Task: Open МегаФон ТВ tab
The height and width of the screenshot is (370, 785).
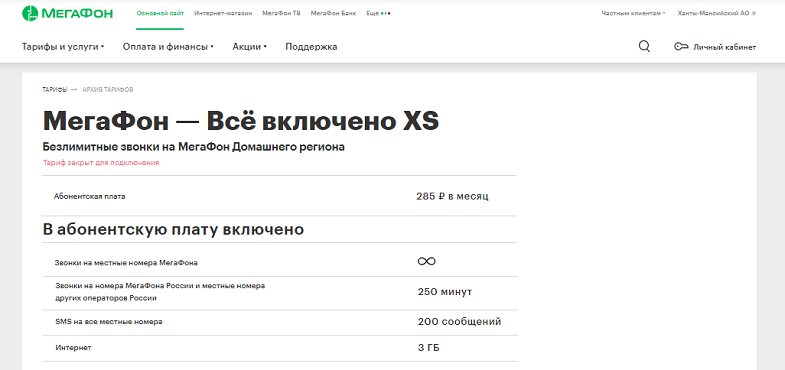Action: (281, 14)
